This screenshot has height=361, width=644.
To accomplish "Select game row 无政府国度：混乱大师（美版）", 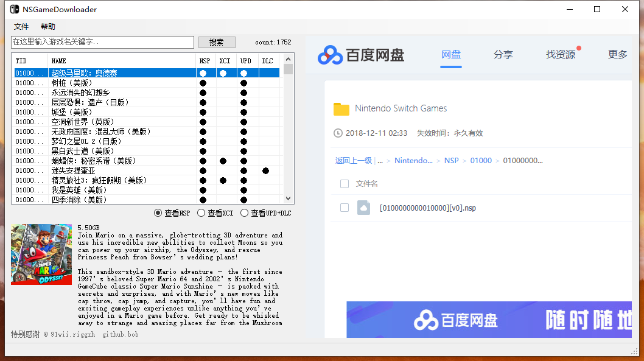I will click(147, 132).
